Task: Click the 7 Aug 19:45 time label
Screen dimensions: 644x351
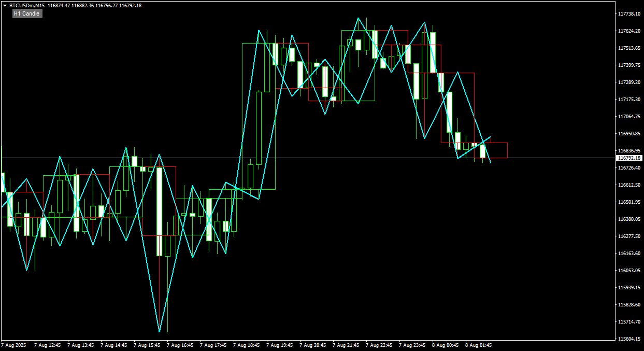Action: [280, 345]
